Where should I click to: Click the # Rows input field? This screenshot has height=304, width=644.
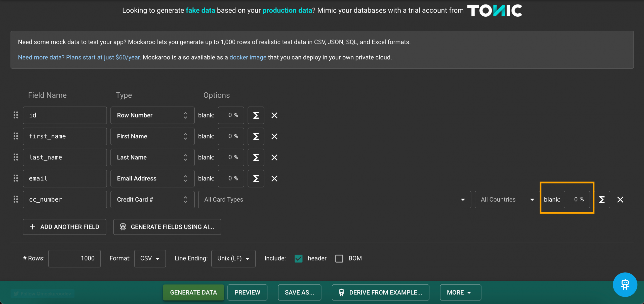coord(74,258)
